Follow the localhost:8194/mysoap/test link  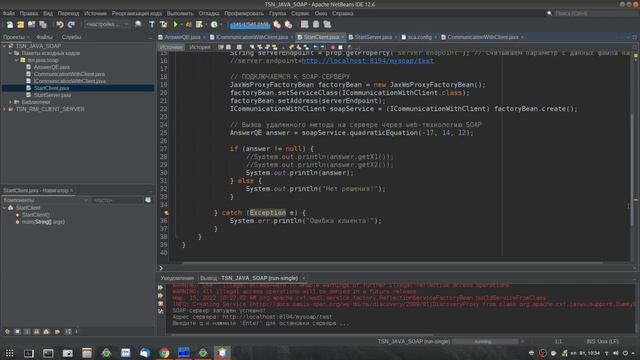[x=367, y=61]
